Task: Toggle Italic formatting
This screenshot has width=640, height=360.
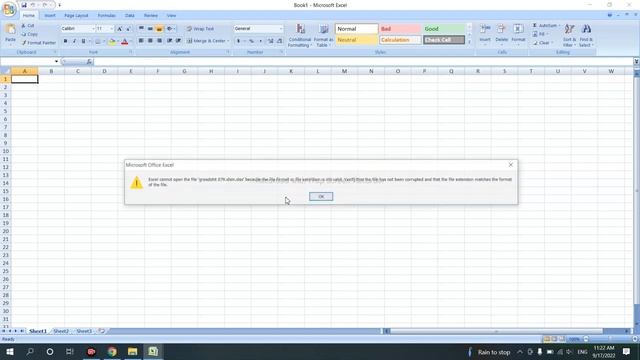Action: pos(74,41)
